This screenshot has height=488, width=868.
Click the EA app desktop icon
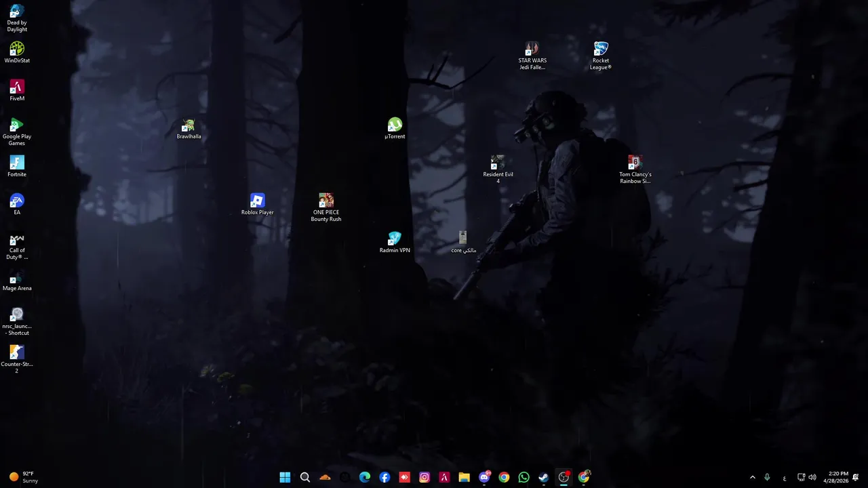pyautogui.click(x=17, y=205)
